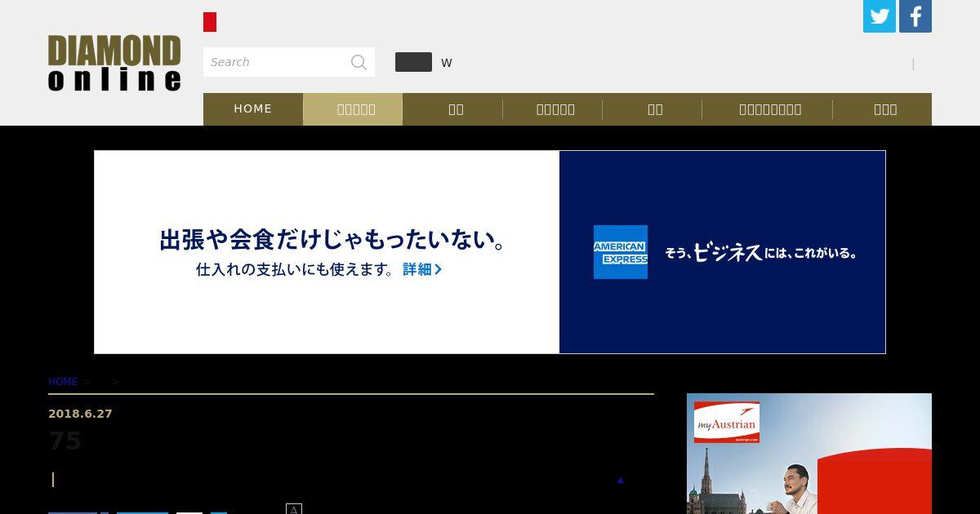Select the highlighted light-gold navigation tab

click(353, 109)
